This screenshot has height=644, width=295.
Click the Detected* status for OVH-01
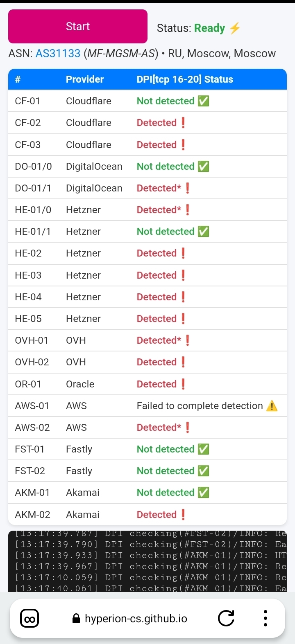pyautogui.click(x=159, y=340)
